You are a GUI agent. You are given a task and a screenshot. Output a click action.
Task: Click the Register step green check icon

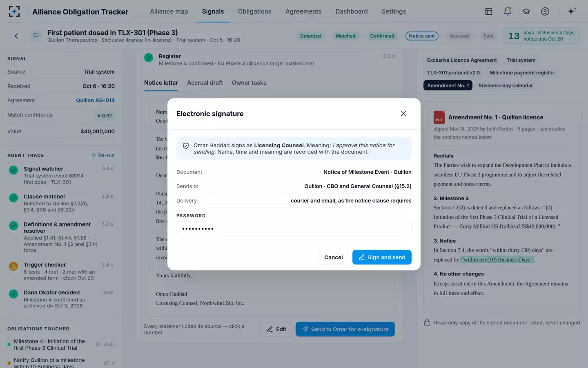pyautogui.click(x=149, y=58)
